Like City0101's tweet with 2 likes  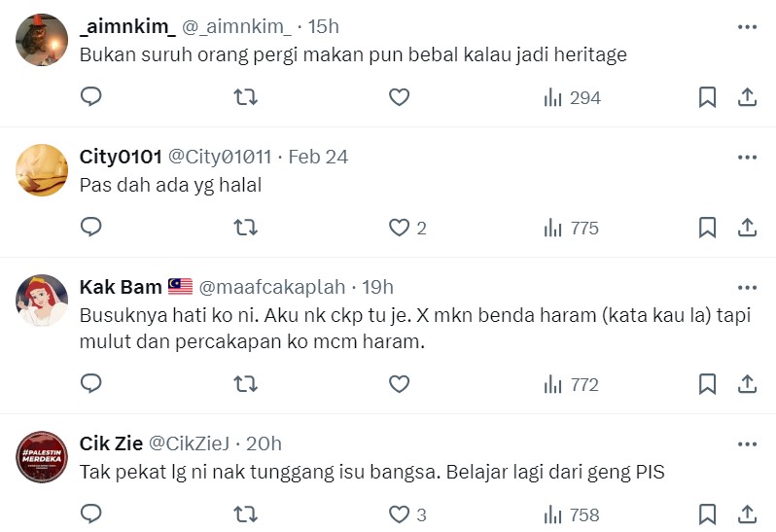[399, 228]
